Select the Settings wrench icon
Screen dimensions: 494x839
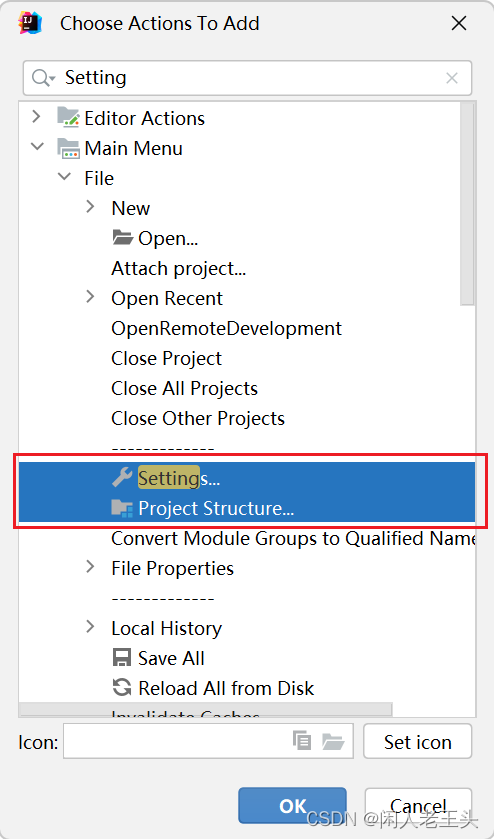(122, 477)
